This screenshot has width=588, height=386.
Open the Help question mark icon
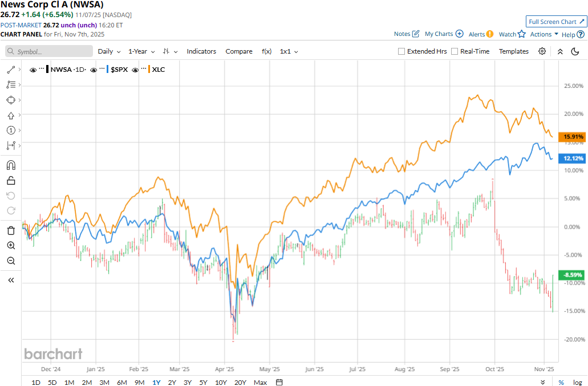pos(581,34)
